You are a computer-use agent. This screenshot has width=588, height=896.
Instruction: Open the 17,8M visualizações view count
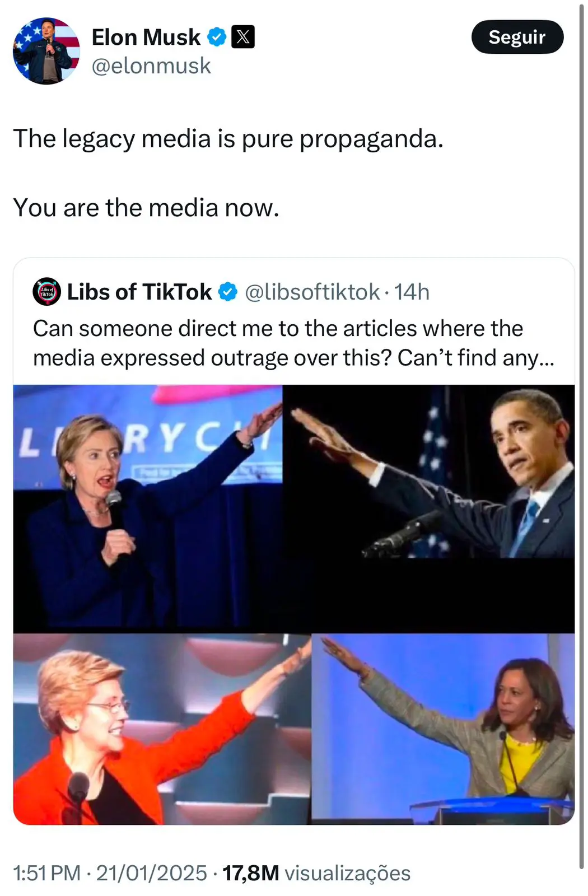316,873
